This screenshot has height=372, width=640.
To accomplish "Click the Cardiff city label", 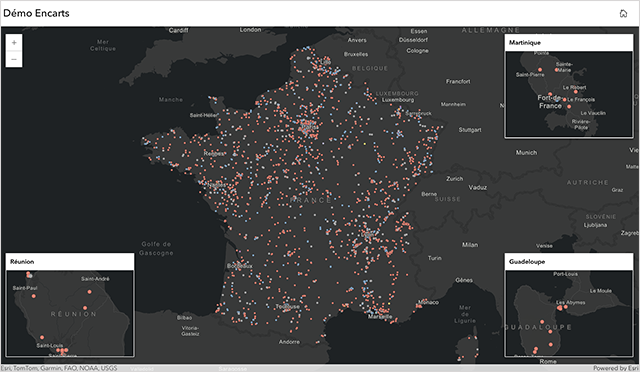I will 178,30.
